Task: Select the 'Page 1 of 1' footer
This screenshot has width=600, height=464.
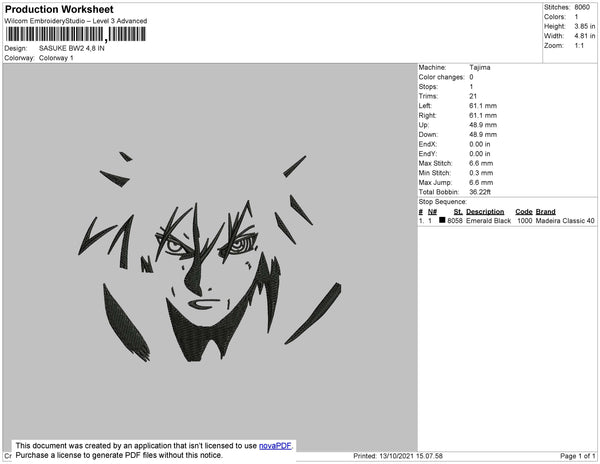Action: [577, 456]
